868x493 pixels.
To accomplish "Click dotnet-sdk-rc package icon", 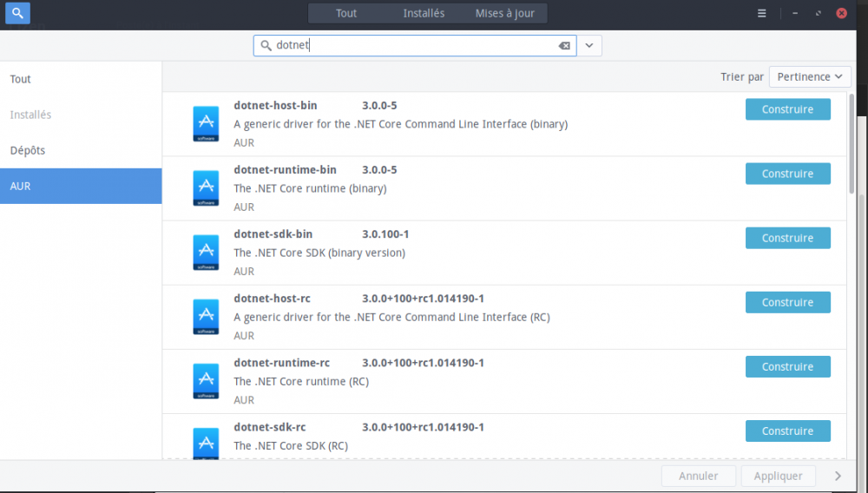I will 206,444.
